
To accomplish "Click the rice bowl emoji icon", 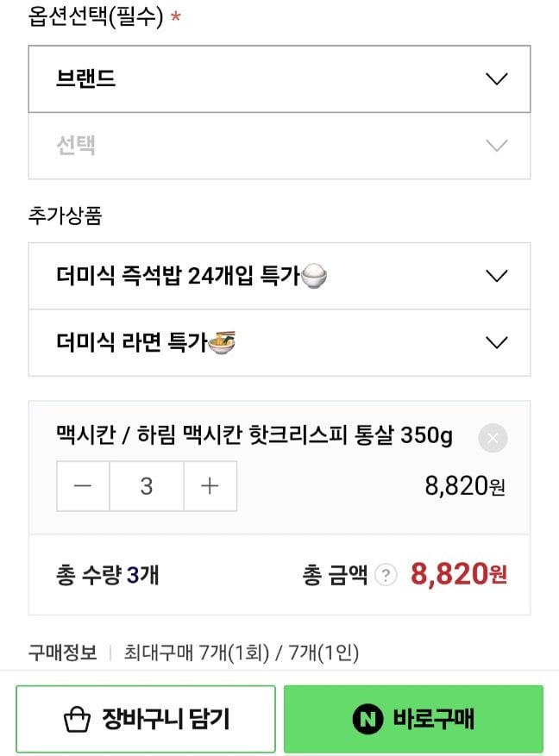I will 313,277.
